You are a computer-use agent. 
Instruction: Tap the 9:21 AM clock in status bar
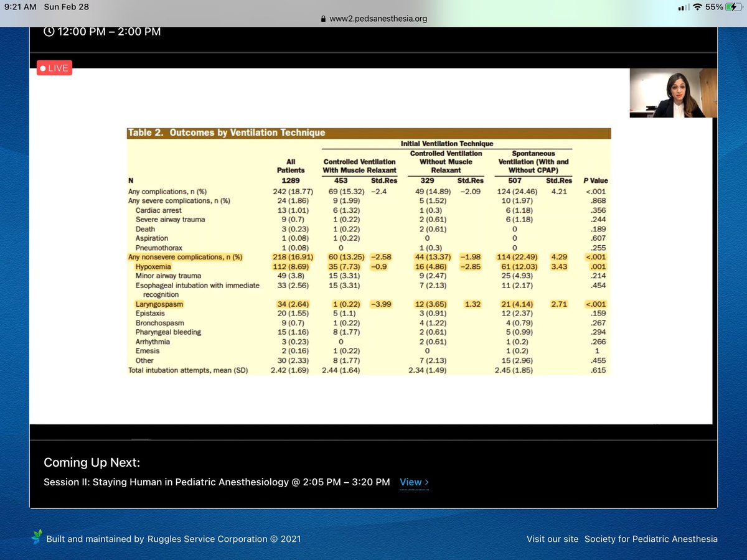pos(21,7)
